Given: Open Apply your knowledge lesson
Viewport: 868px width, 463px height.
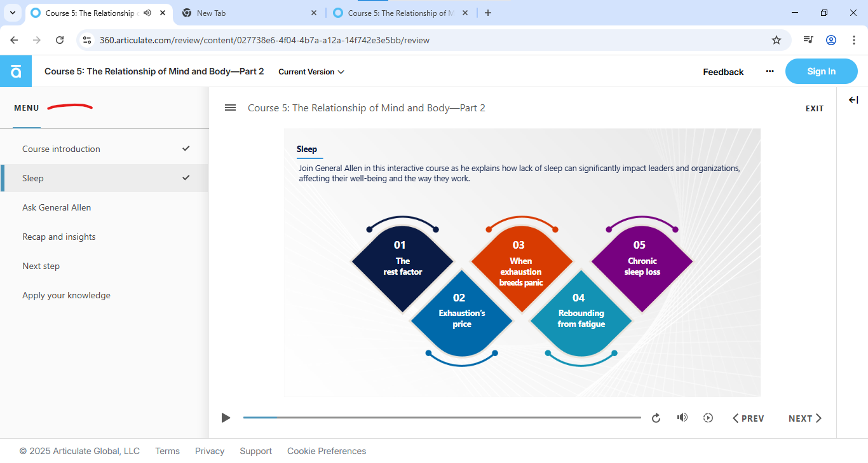Looking at the screenshot, I should (x=104, y=295).
